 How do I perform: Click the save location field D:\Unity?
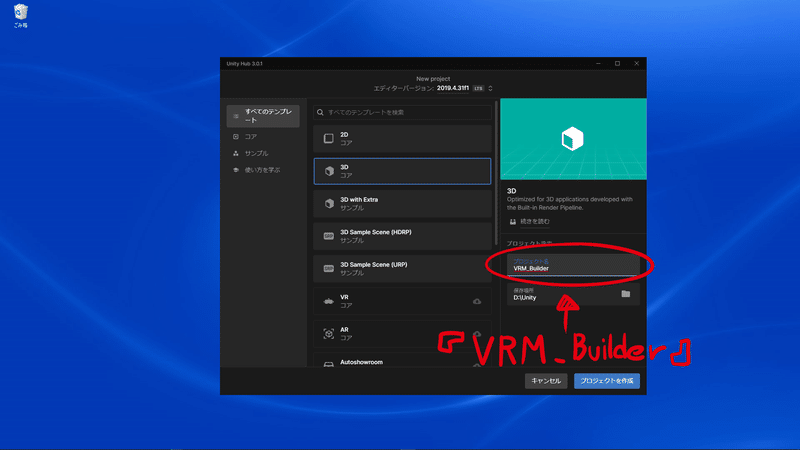click(x=573, y=294)
